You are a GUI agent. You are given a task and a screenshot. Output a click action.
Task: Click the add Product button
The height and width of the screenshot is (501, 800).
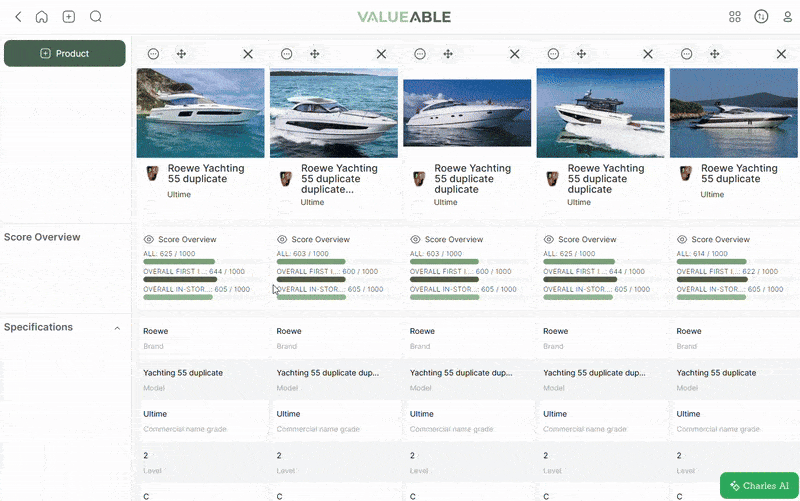click(65, 54)
